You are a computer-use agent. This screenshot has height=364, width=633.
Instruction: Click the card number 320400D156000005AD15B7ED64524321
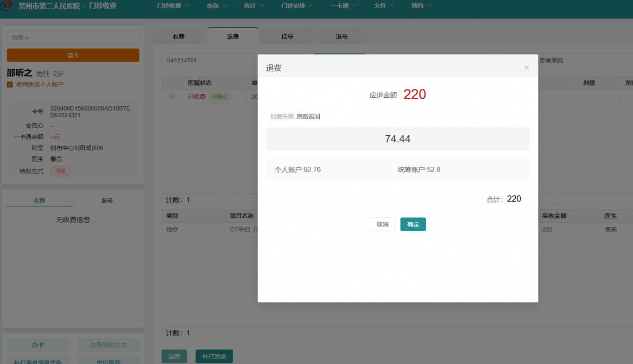click(90, 112)
